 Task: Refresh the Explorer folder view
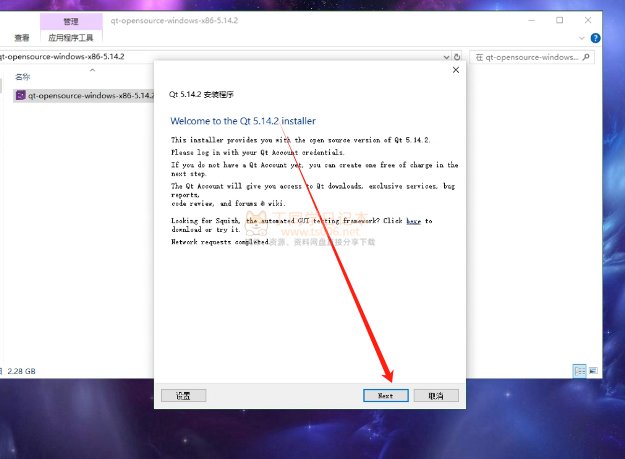[x=457, y=57]
